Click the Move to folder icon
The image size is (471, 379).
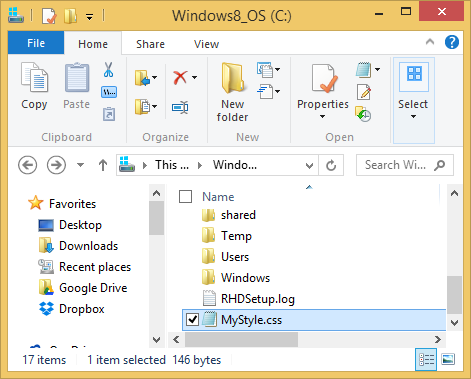pos(142,78)
